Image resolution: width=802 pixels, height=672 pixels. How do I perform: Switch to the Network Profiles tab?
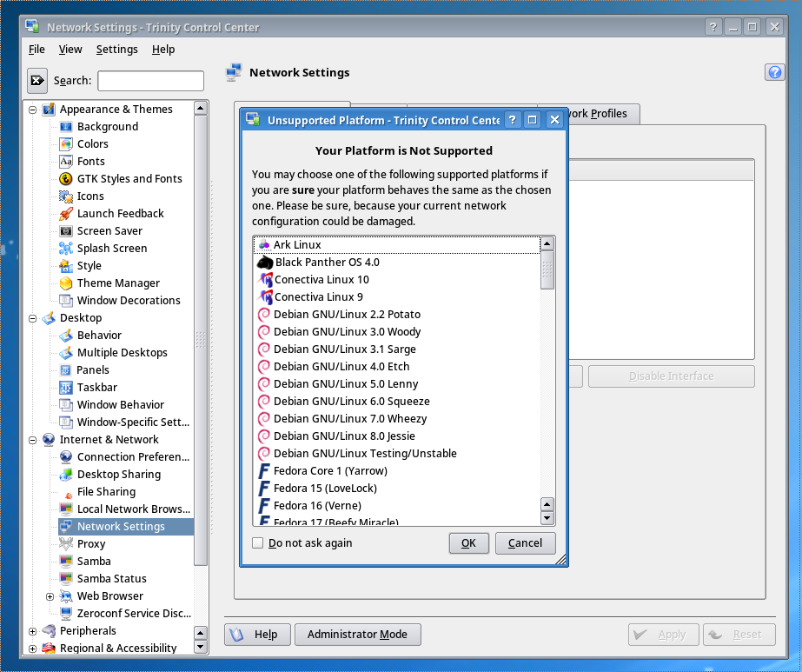604,114
